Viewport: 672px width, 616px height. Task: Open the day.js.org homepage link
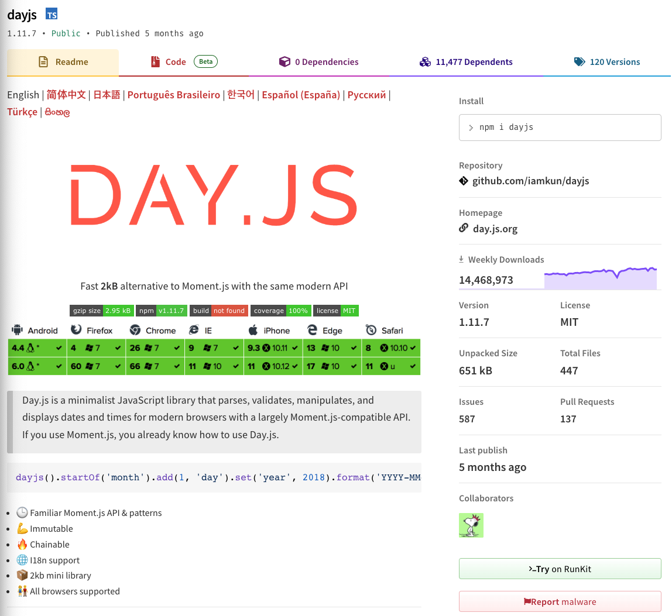[x=495, y=229]
